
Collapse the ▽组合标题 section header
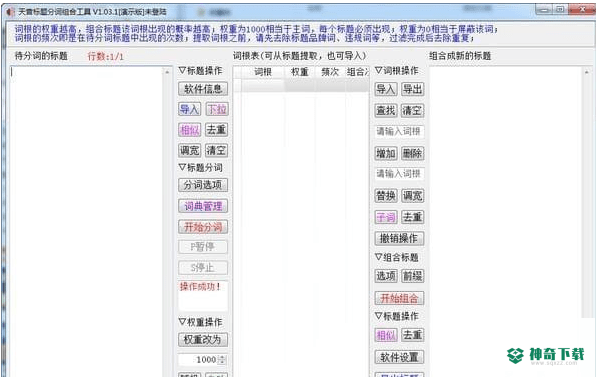click(x=396, y=257)
